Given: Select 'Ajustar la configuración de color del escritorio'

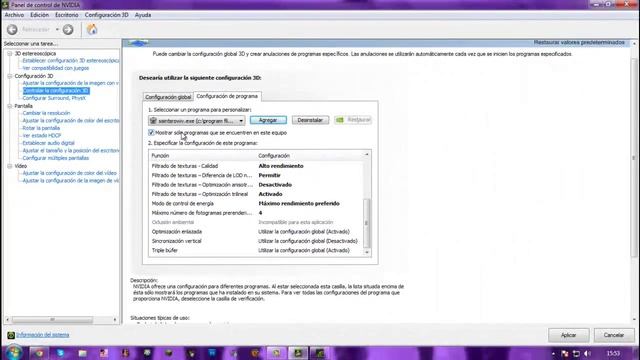Looking at the screenshot, I should (x=71, y=121).
